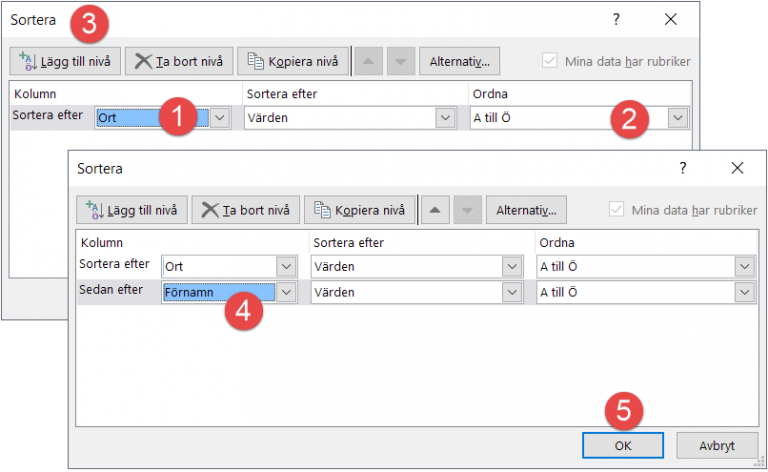768x472 pixels.
Task: Click help question mark in front dialog
Action: (683, 168)
